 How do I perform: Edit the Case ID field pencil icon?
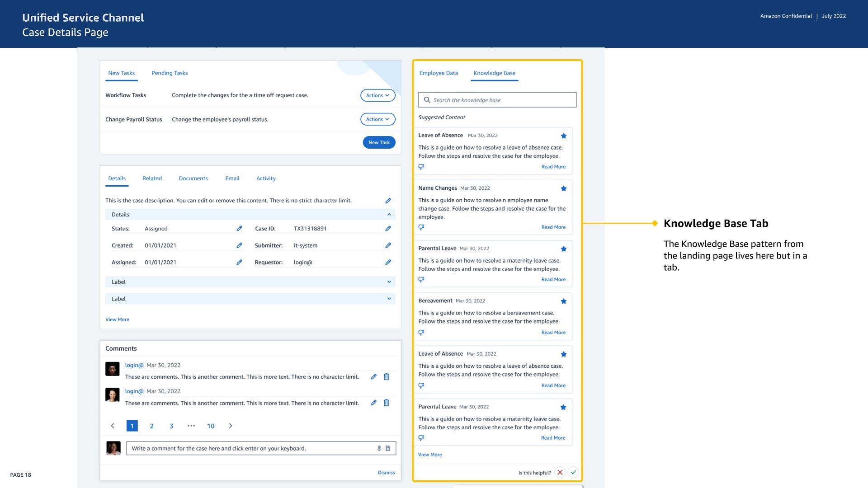(x=388, y=229)
